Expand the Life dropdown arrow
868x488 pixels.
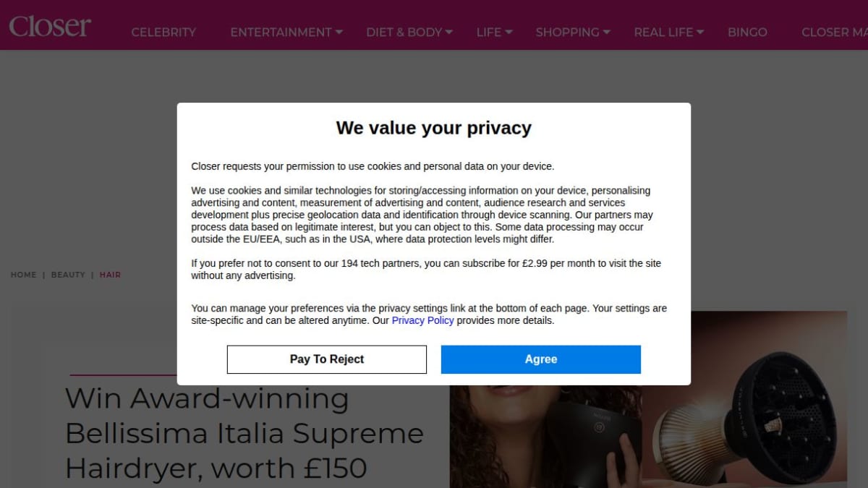point(509,32)
